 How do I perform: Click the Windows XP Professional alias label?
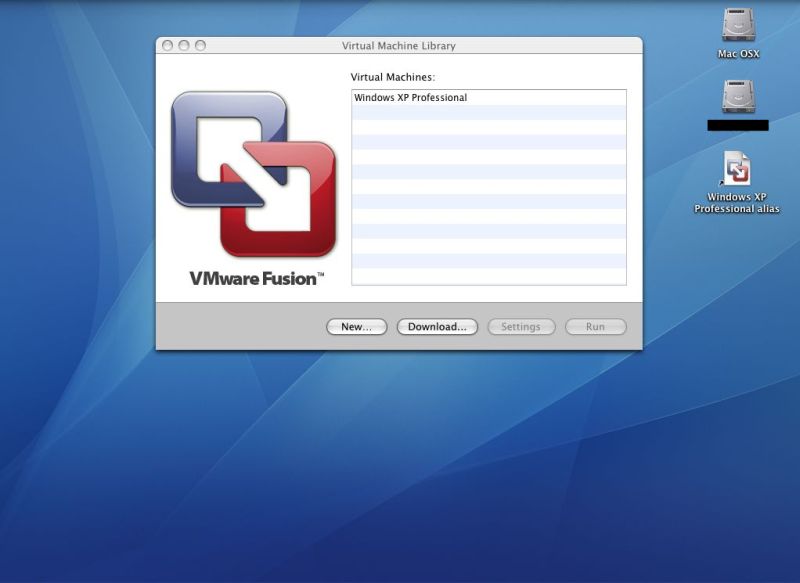(737, 203)
